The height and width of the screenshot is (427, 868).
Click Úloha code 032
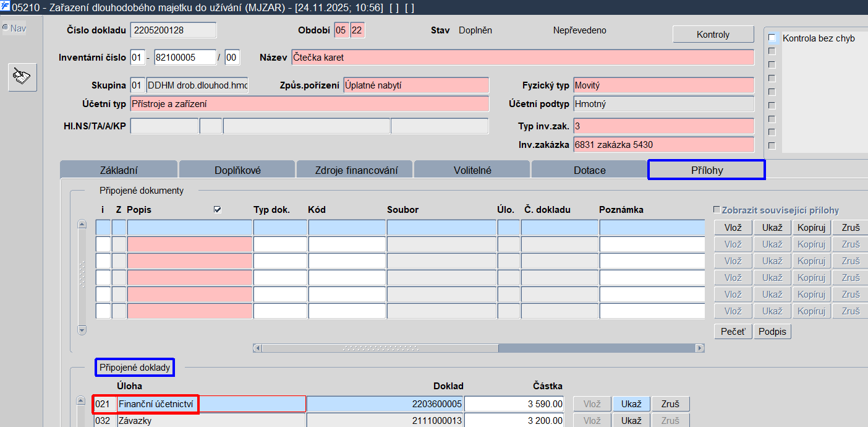[x=105, y=421]
